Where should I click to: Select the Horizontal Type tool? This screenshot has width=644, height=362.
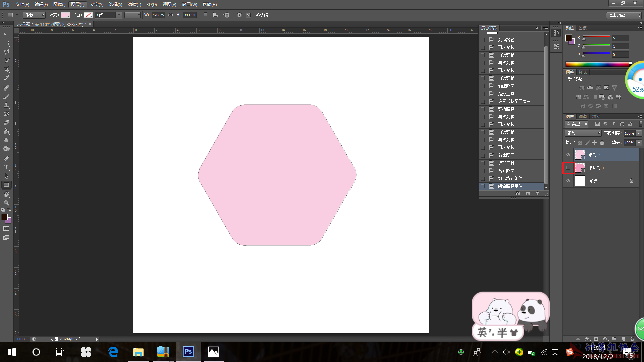6,167
